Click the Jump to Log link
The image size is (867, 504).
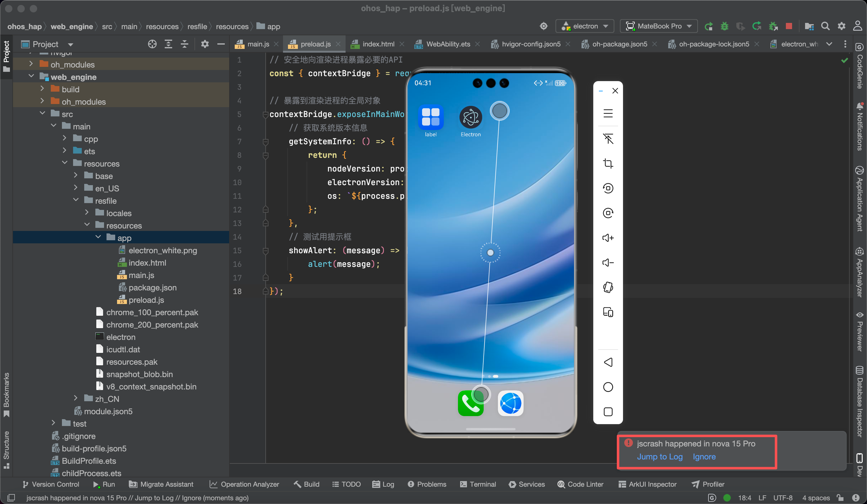[659, 457]
